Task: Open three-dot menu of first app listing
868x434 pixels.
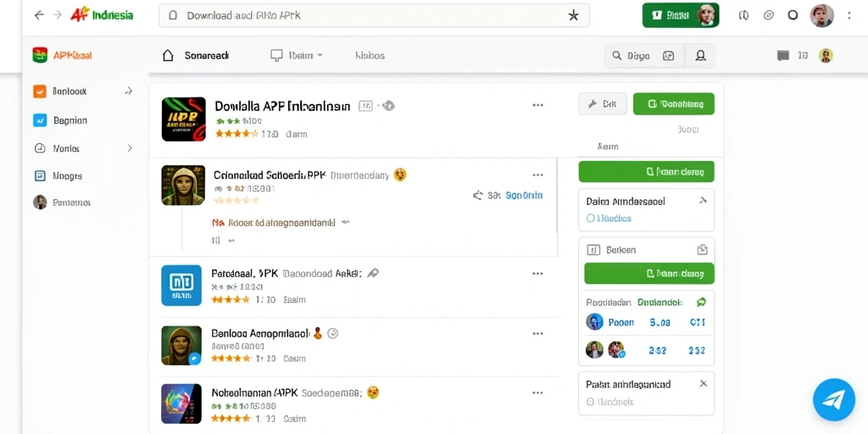Action: [537, 105]
